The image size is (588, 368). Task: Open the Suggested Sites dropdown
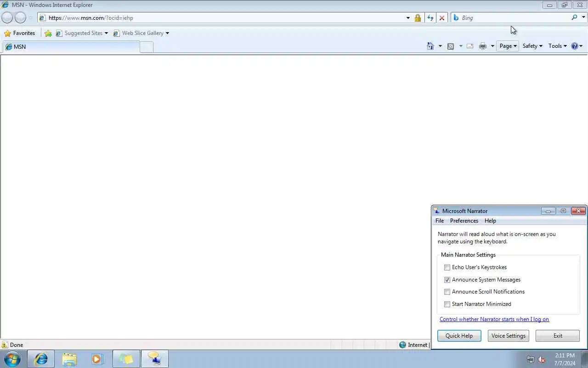106,33
